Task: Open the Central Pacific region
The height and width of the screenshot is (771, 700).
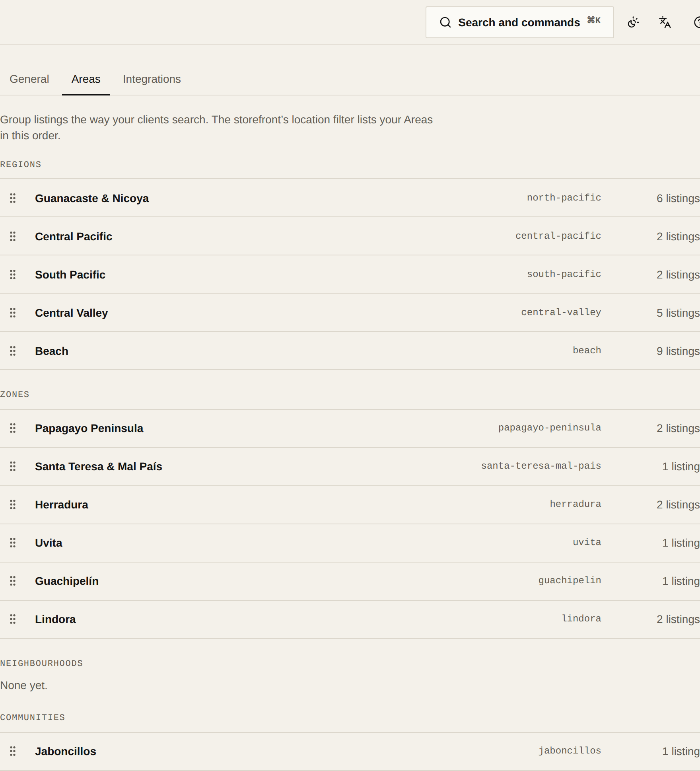Action: [74, 236]
